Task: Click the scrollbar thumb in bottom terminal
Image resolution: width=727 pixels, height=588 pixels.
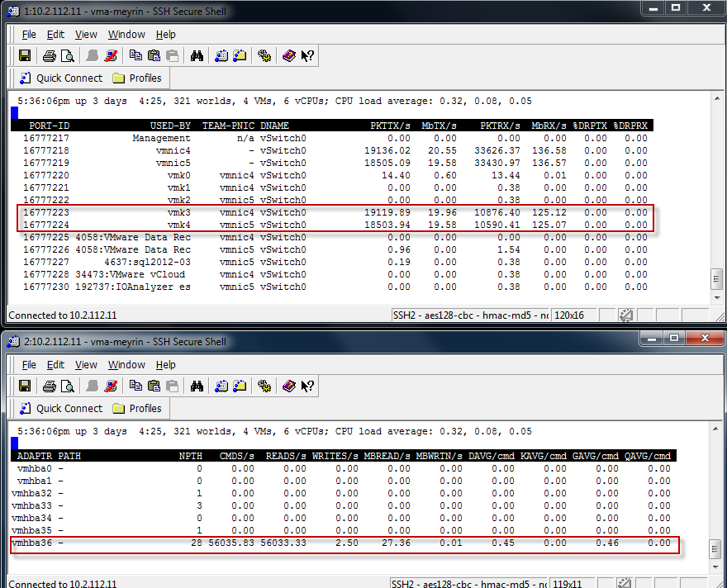Action: 715,549
